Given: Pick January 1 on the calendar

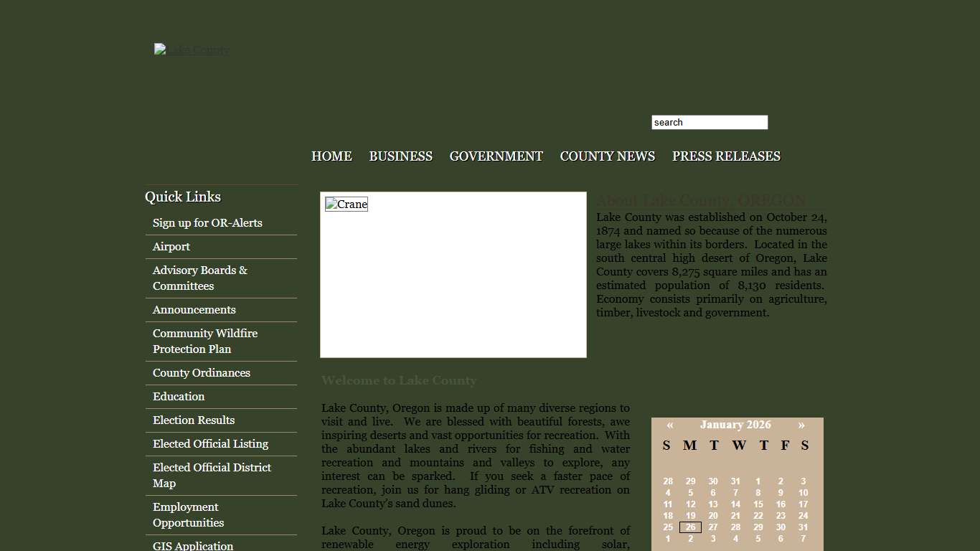Looking at the screenshot, I should tap(758, 481).
